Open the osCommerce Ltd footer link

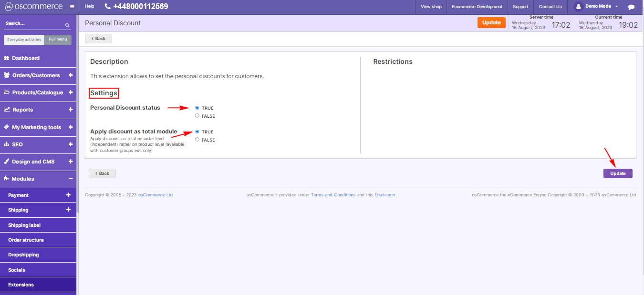coord(156,195)
